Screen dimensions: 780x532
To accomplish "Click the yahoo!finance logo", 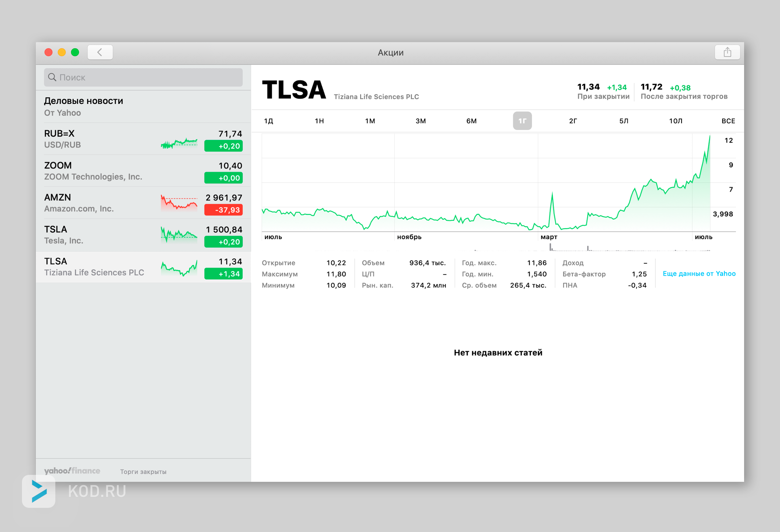I will (x=72, y=471).
